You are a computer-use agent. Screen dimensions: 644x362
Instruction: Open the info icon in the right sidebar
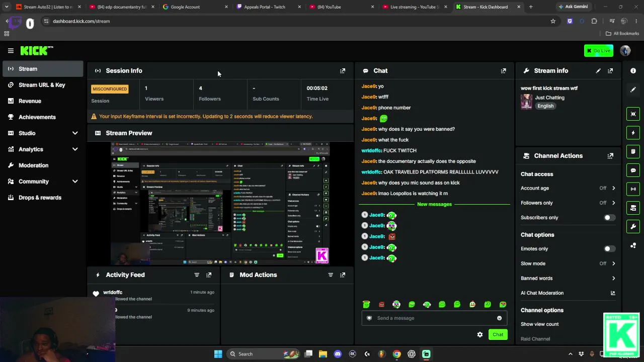coord(633,71)
